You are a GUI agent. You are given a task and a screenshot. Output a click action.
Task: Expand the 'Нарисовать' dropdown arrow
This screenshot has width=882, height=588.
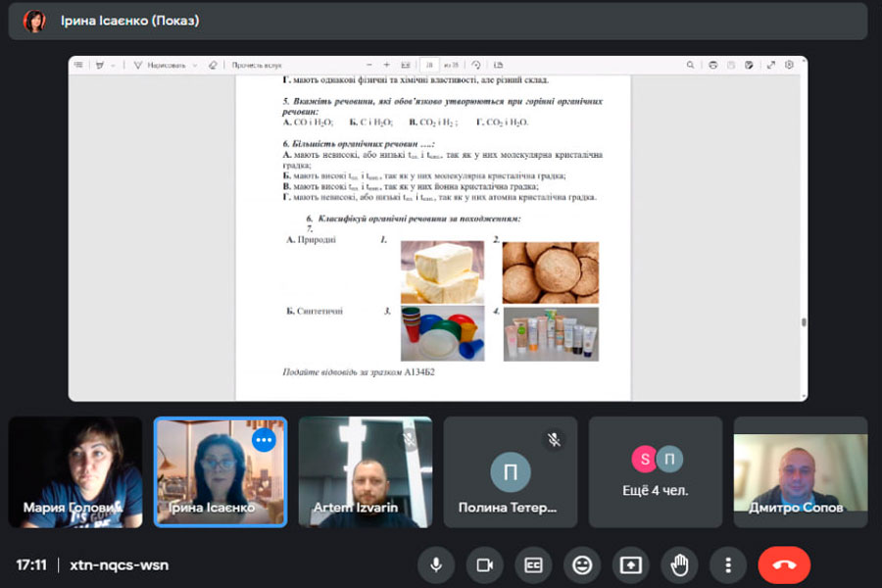(195, 66)
